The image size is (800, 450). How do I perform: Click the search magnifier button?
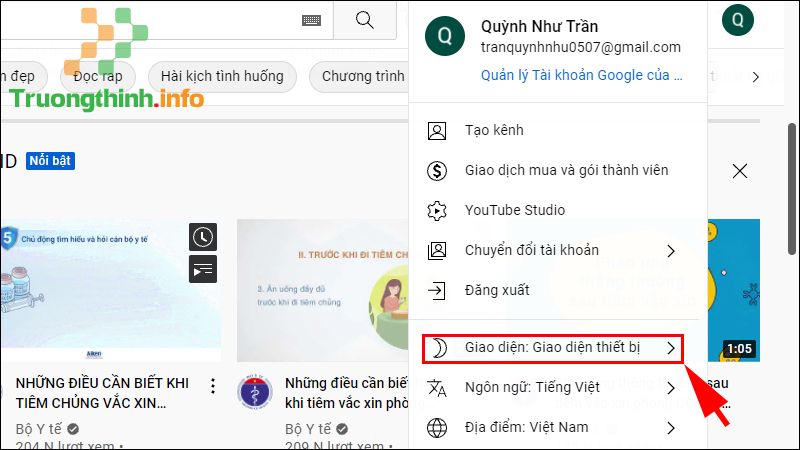(x=365, y=20)
